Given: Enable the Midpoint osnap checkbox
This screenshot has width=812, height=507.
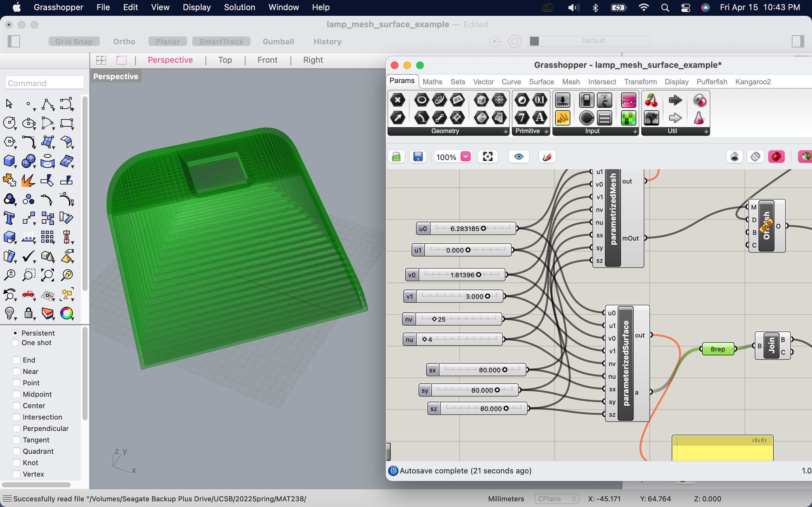Looking at the screenshot, I should click(16, 394).
